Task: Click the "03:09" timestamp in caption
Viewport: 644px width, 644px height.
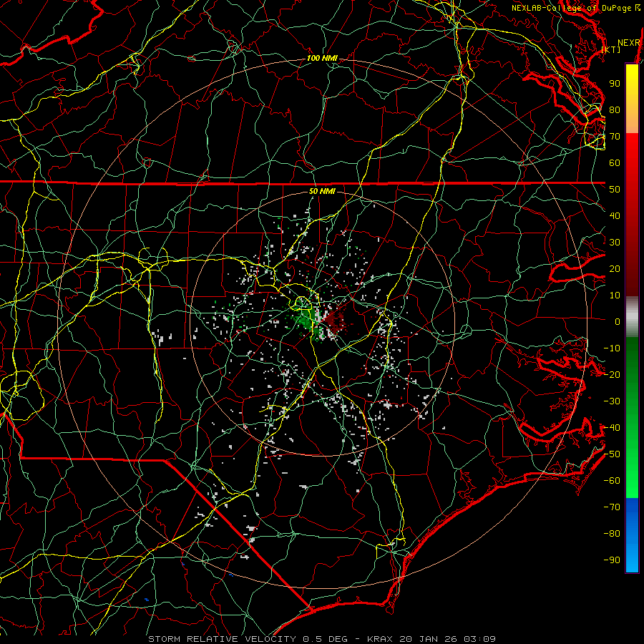Action: 480,639
